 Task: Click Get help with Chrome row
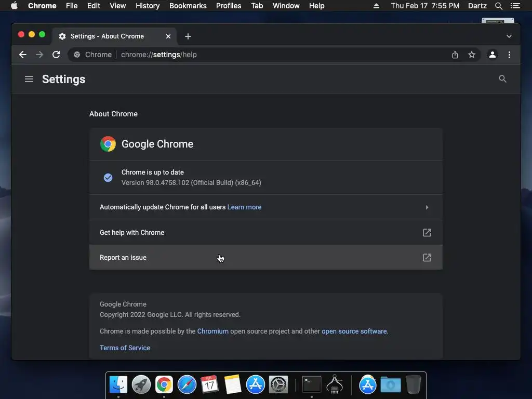click(x=265, y=232)
